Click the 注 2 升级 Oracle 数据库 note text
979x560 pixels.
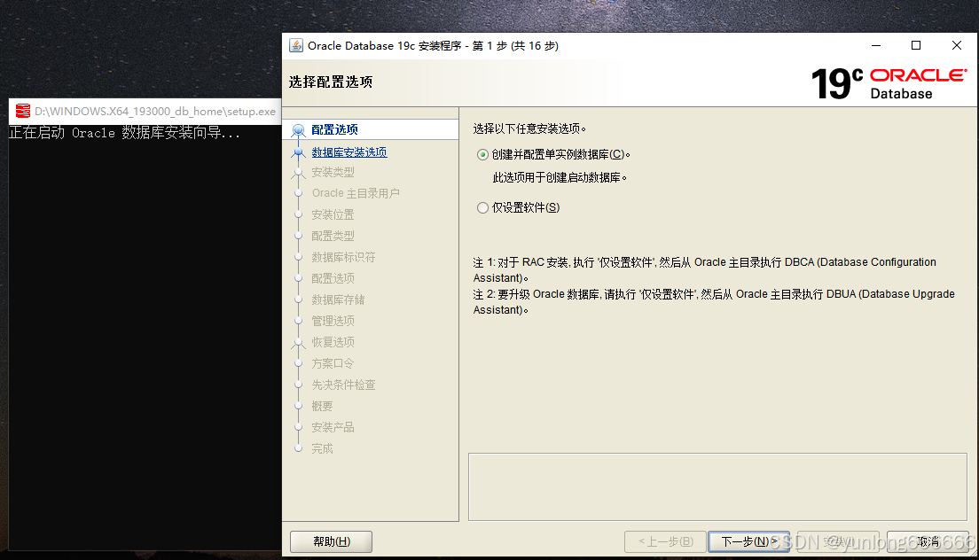point(714,302)
